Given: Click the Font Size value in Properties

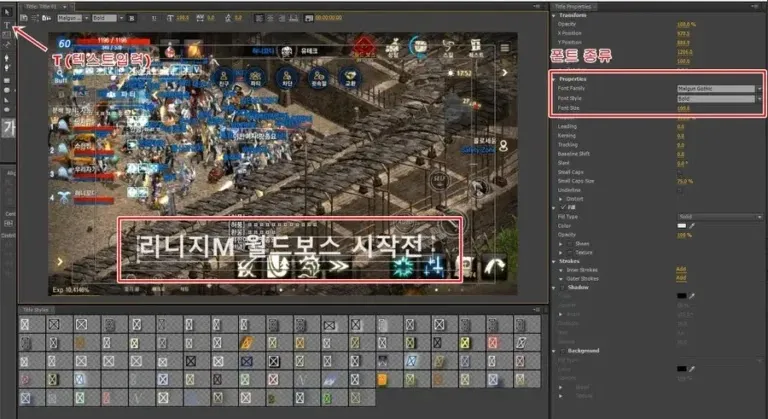Looking at the screenshot, I should click(683, 108).
